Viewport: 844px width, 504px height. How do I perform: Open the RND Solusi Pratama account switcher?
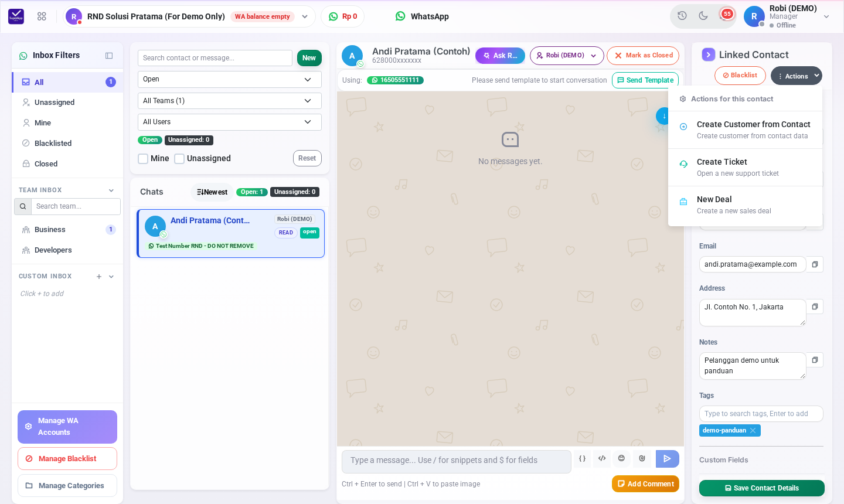click(189, 16)
